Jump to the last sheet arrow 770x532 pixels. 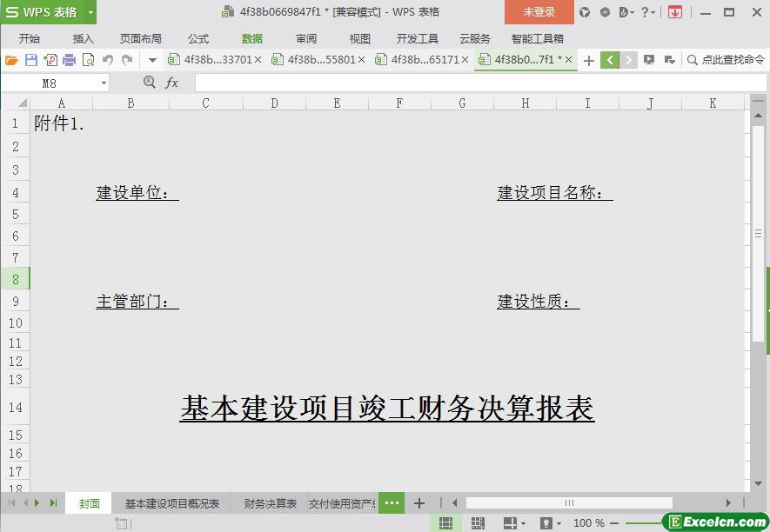click(54, 503)
